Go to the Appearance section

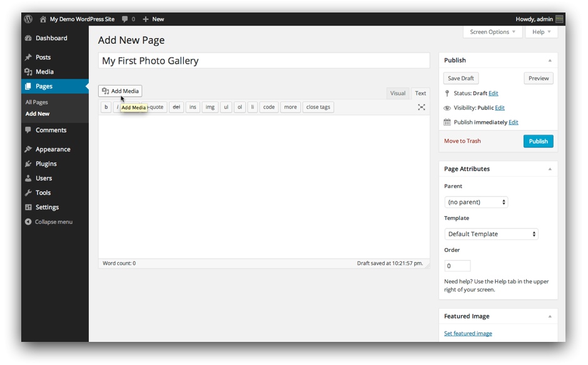pyautogui.click(x=53, y=149)
